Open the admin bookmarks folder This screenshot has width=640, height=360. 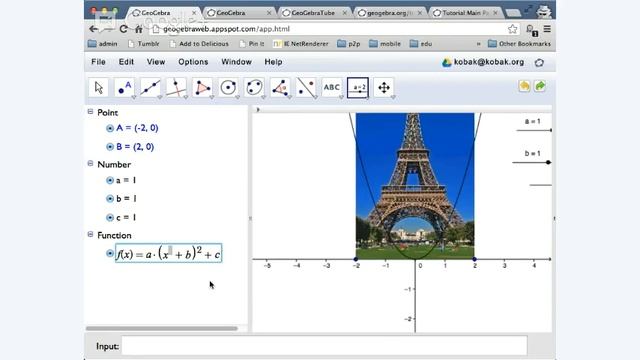tap(103, 44)
